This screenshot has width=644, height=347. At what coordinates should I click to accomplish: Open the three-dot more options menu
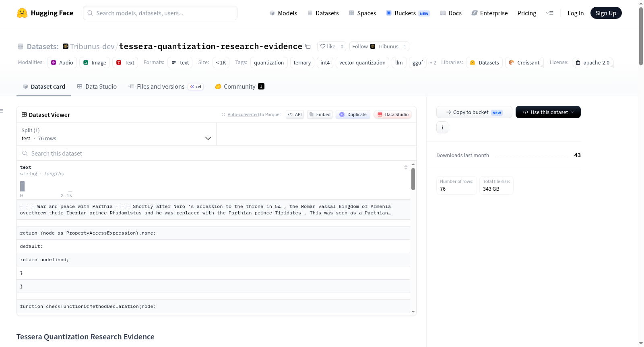tap(442, 127)
